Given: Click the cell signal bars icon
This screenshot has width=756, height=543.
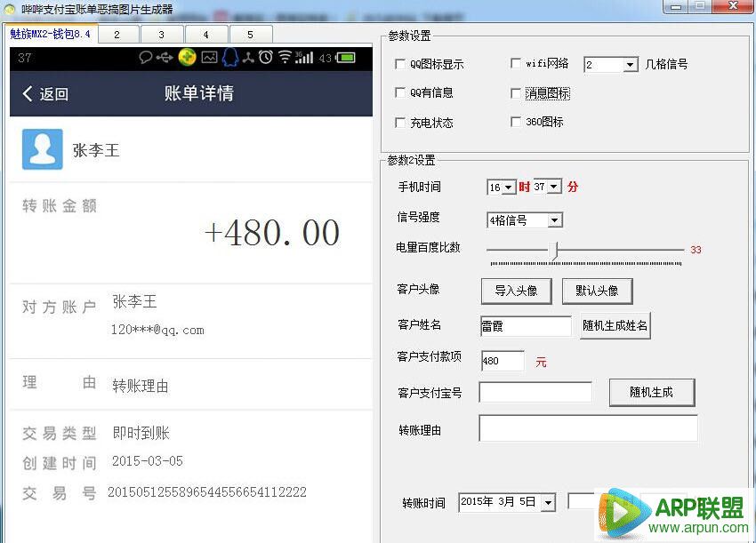Looking at the screenshot, I should click(x=304, y=58).
